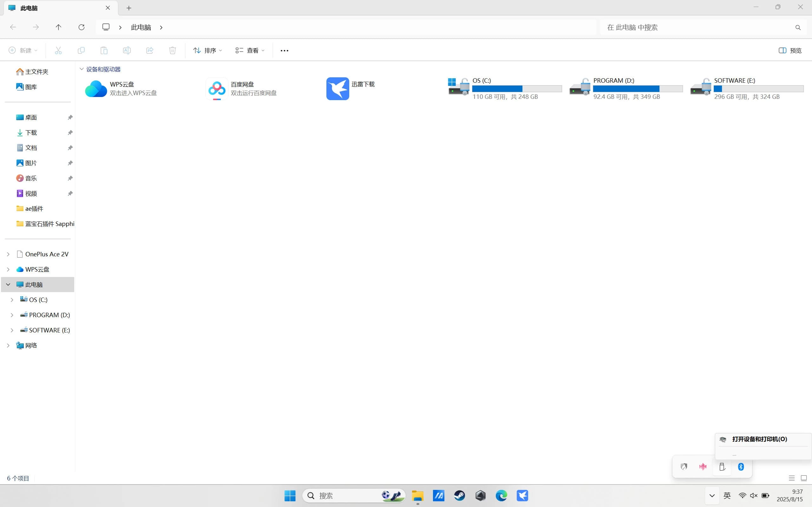Switch to large thumbnails view in status bar
The height and width of the screenshot is (507, 812).
click(804, 478)
